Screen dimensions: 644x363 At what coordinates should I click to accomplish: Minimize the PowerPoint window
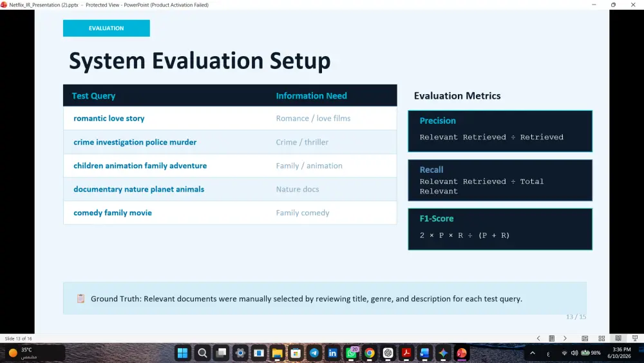(594, 5)
